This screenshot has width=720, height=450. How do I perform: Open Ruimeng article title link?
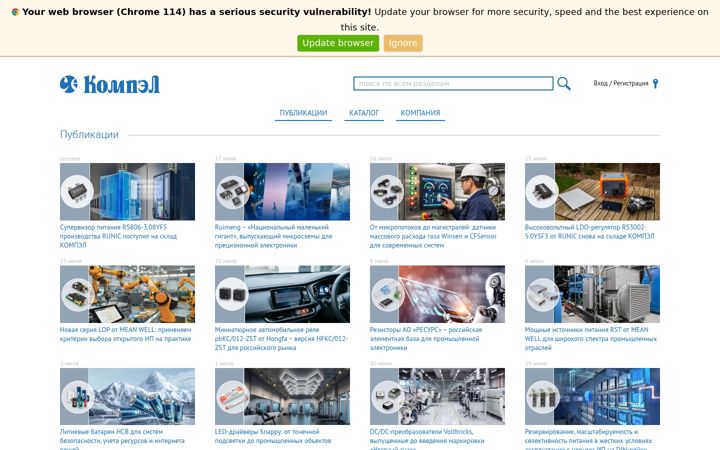[x=274, y=236]
